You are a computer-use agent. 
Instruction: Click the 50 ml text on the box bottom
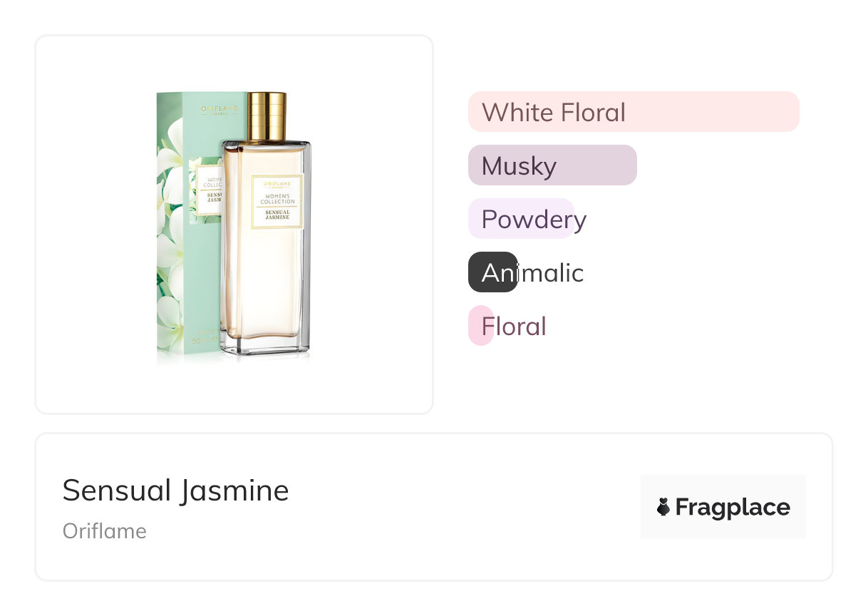[202, 341]
